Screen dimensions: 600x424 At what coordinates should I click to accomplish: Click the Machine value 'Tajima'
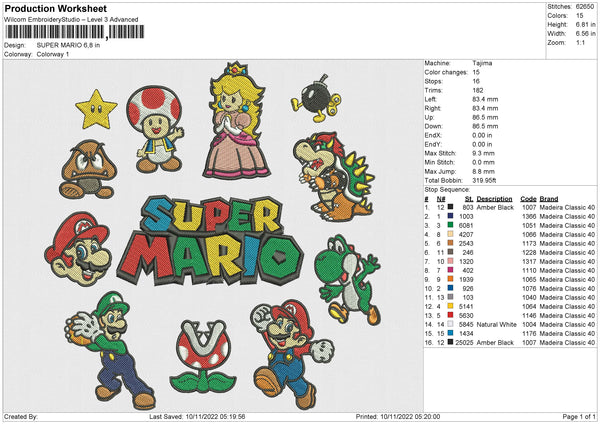pyautogui.click(x=482, y=63)
